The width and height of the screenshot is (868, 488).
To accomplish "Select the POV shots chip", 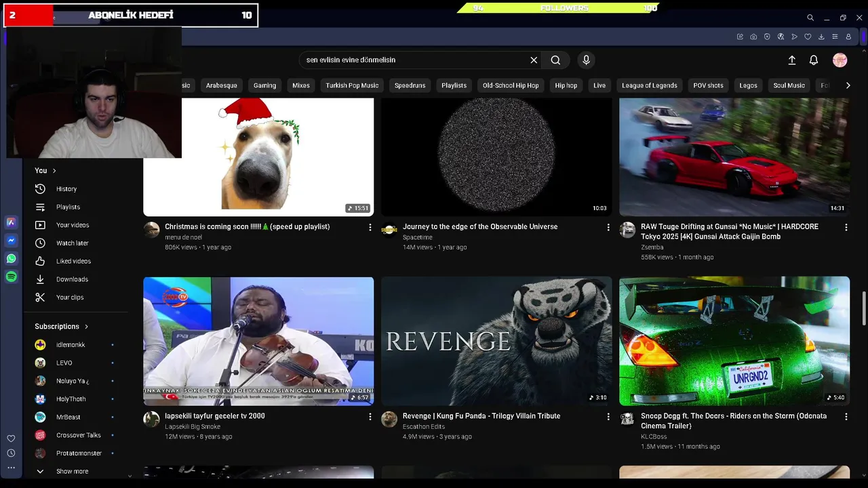I will tap(709, 85).
